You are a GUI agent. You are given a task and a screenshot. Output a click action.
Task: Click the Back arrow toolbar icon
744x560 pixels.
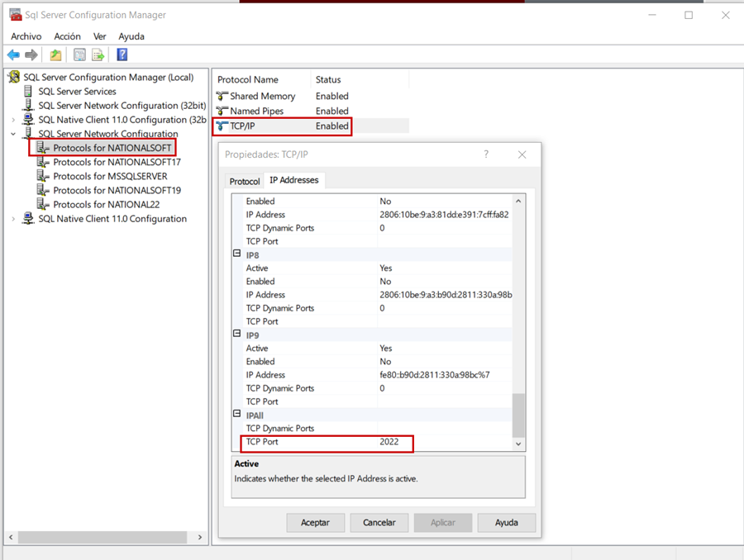[x=13, y=55]
